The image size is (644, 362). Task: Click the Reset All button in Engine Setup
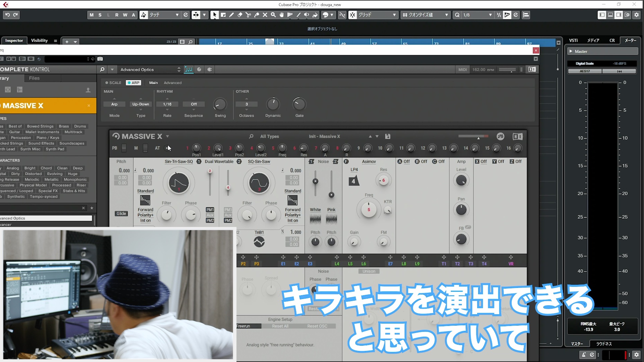point(280,326)
